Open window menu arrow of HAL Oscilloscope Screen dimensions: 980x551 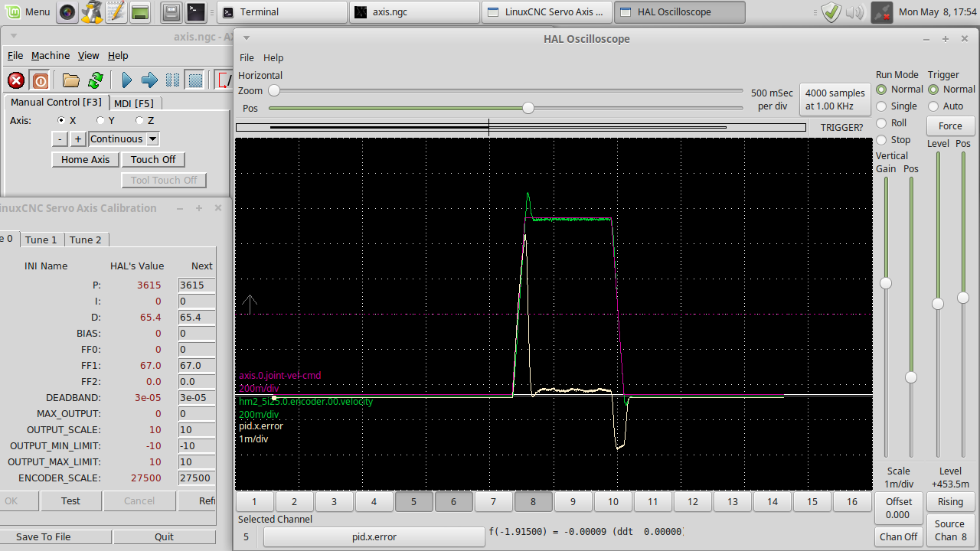246,37
